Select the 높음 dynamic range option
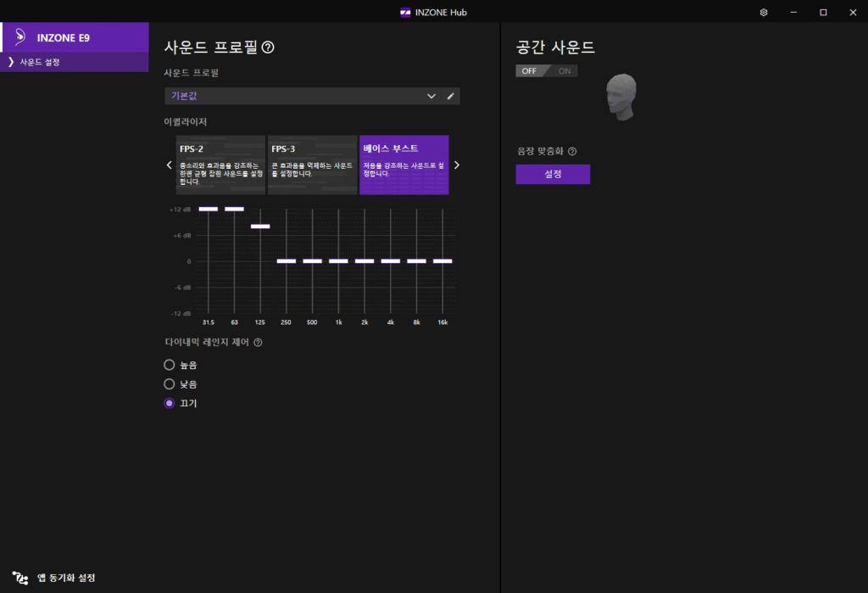The width and height of the screenshot is (868, 593). (170, 365)
